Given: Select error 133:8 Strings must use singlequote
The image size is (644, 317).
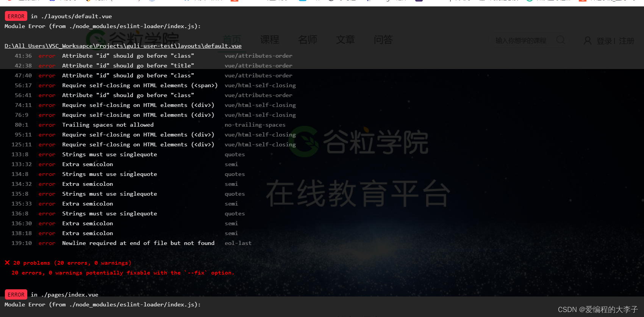Looking at the screenshot, I should coord(128,154).
